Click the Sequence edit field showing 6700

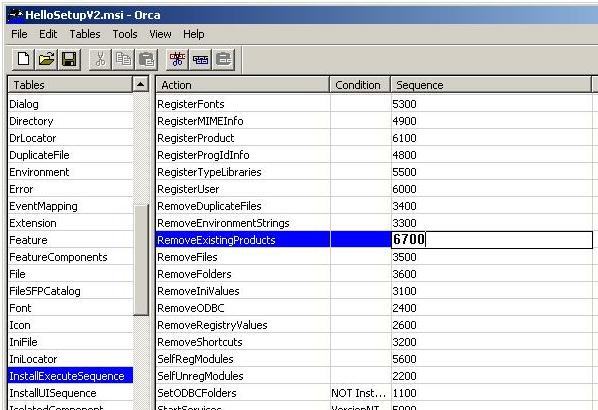coord(492,240)
